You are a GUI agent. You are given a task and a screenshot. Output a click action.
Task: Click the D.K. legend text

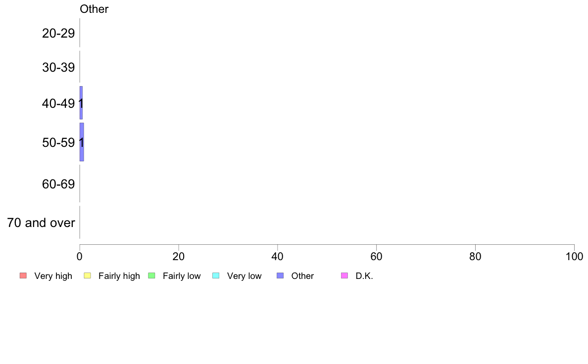click(x=364, y=276)
